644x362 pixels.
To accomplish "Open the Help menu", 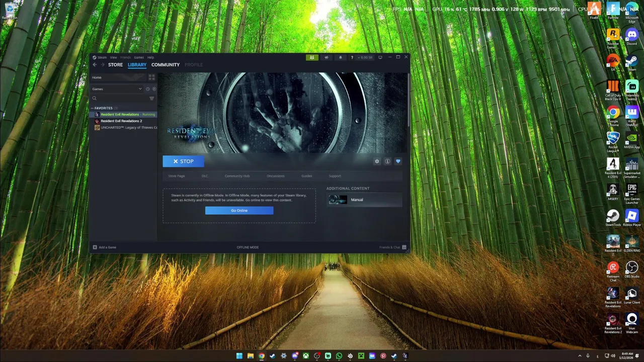I will (150, 57).
